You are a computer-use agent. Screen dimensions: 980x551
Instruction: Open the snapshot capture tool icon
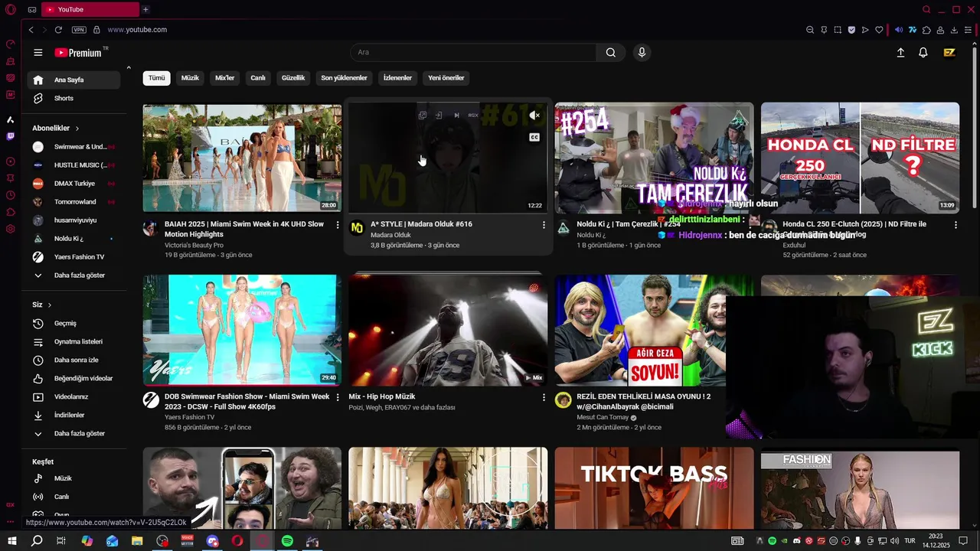click(838, 30)
